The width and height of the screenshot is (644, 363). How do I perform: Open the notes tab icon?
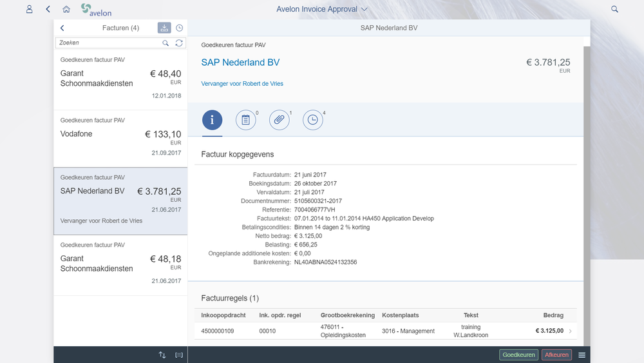click(x=245, y=120)
